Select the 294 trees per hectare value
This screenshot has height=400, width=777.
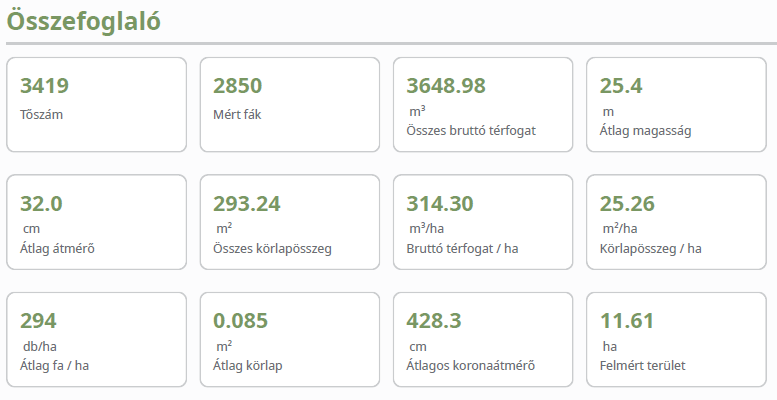[x=38, y=321]
